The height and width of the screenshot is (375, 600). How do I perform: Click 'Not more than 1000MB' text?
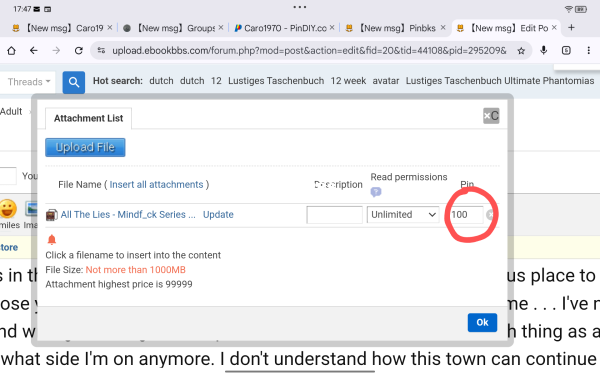point(135,270)
